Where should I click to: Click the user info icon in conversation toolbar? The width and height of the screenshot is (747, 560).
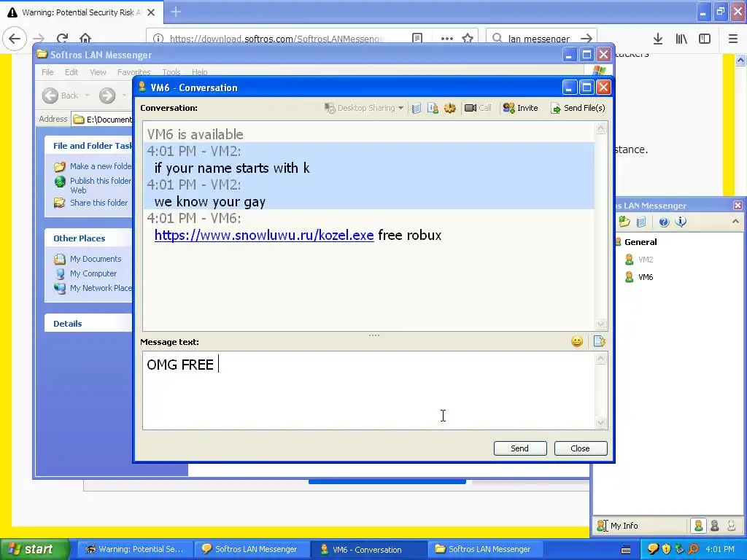(433, 108)
